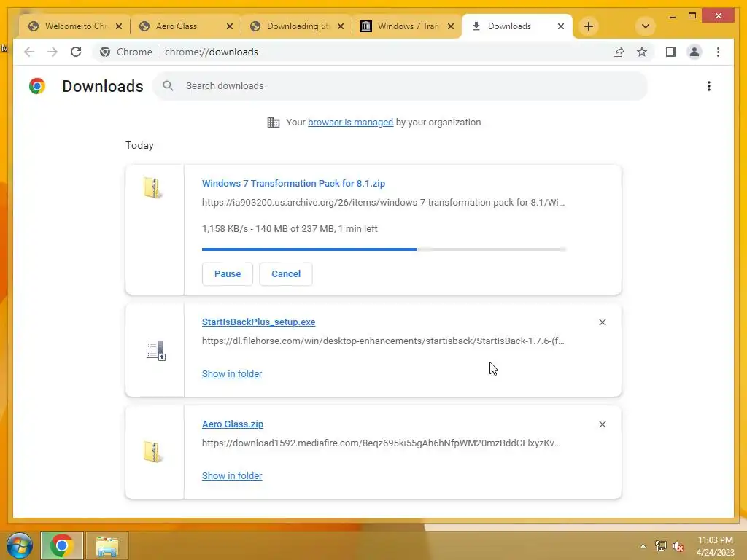The height and width of the screenshot is (560, 747).
Task: Click the Chrome site info chip
Action: 126,52
